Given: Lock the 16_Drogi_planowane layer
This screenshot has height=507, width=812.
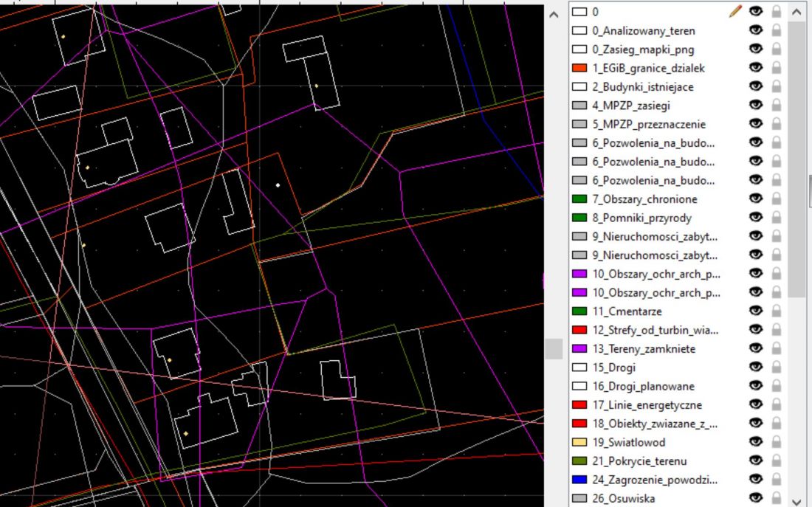Looking at the screenshot, I should click(777, 386).
